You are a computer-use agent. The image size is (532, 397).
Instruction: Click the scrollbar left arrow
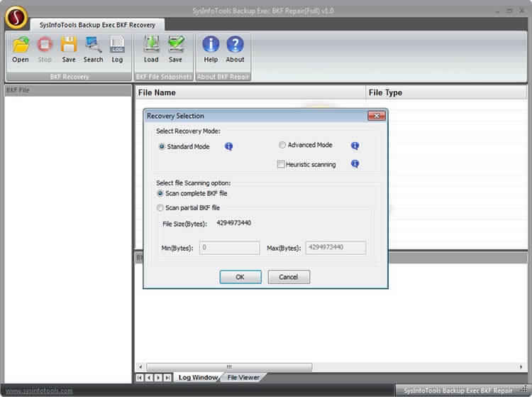(x=140, y=366)
